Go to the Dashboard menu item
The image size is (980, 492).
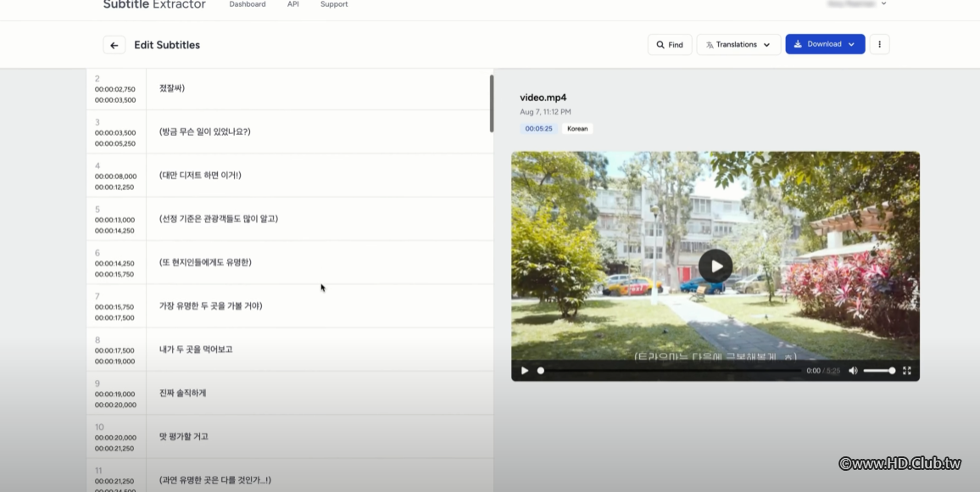[247, 4]
